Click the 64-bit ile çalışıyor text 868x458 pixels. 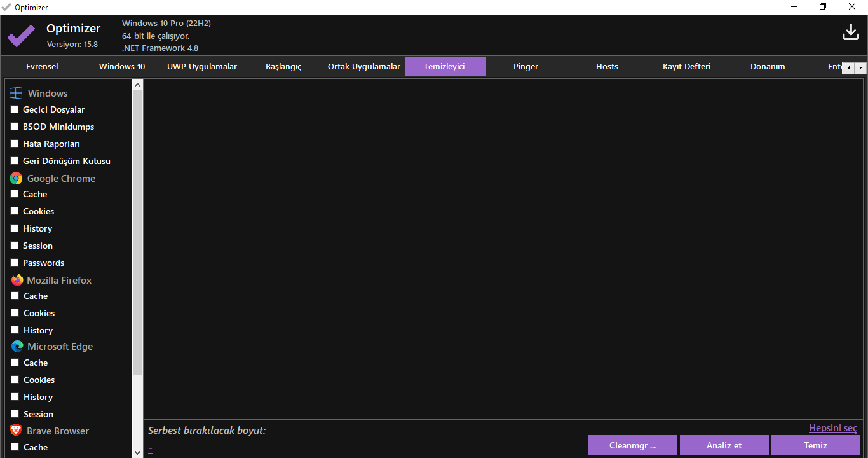(156, 36)
